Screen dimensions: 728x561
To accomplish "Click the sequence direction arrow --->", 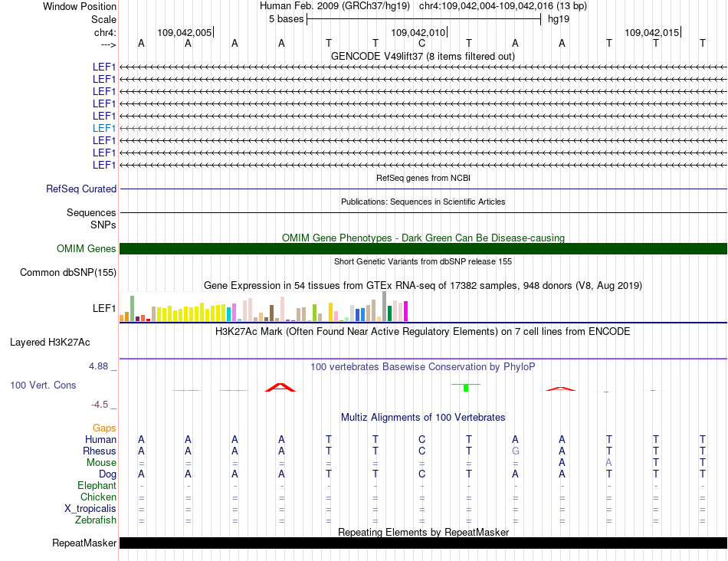I will click(109, 44).
